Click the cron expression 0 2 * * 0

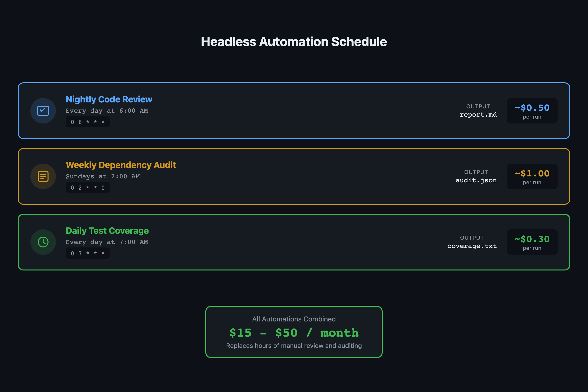pos(88,188)
